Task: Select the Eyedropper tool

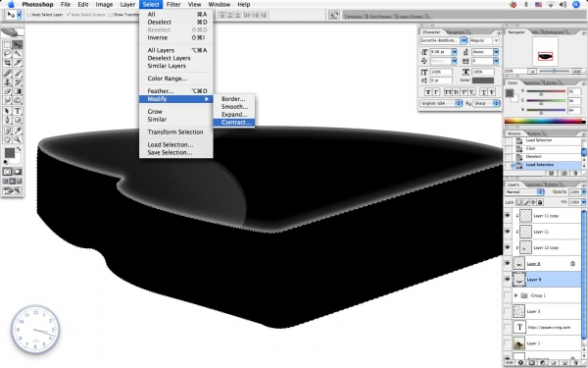Action: 18,131
